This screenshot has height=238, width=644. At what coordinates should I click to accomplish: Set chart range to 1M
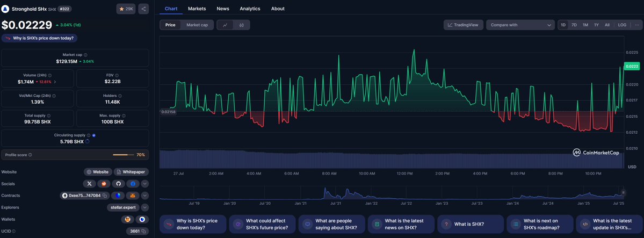(x=585, y=25)
